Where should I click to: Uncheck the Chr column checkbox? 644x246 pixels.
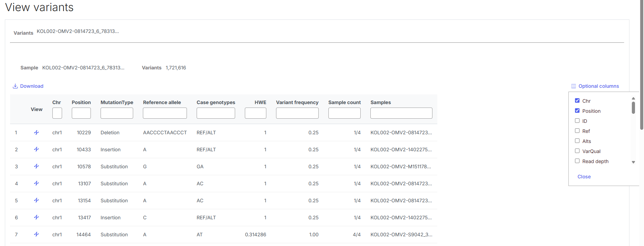(x=577, y=101)
